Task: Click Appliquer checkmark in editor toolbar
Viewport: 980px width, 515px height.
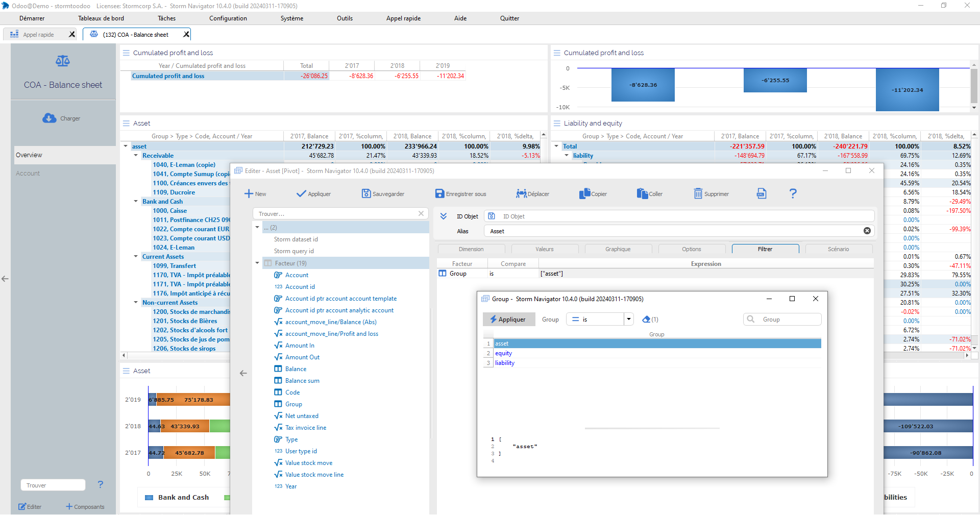Action: [x=301, y=194]
